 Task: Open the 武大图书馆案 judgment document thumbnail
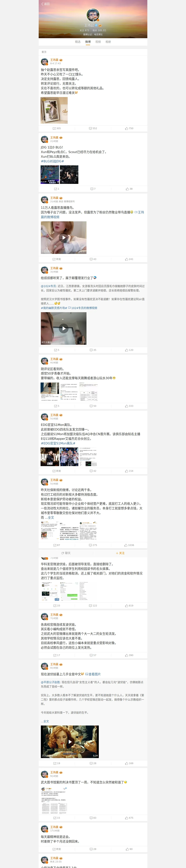[x=54, y=801]
